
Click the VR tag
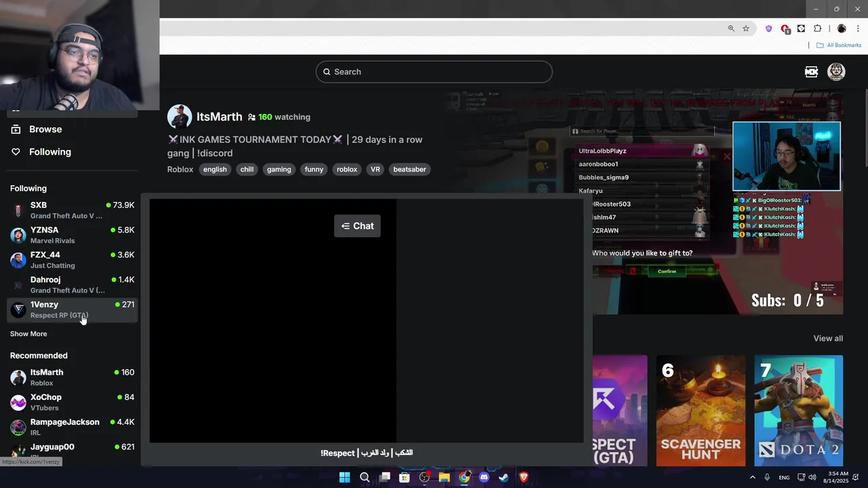pos(375,169)
